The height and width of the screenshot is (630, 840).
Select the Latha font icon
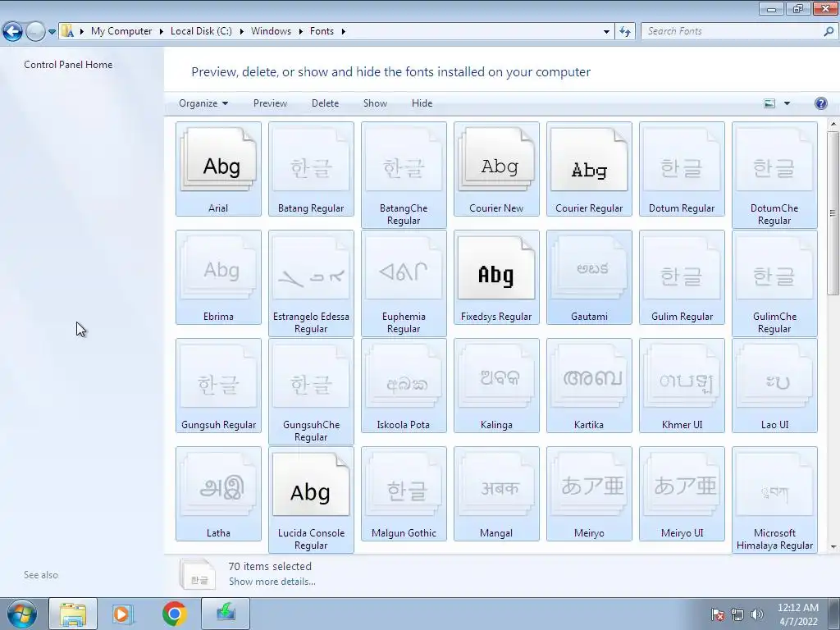point(218,494)
